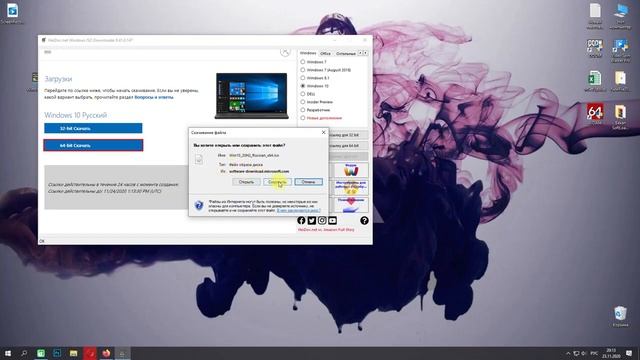
Task: Click the 32-bit Скачать button
Action: 93,128
